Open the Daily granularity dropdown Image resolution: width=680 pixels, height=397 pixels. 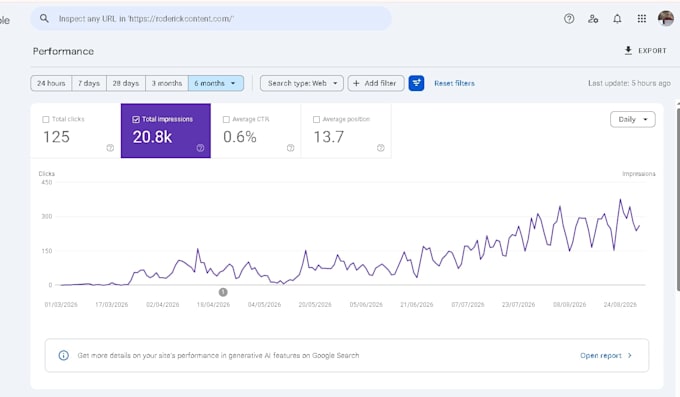tap(633, 119)
